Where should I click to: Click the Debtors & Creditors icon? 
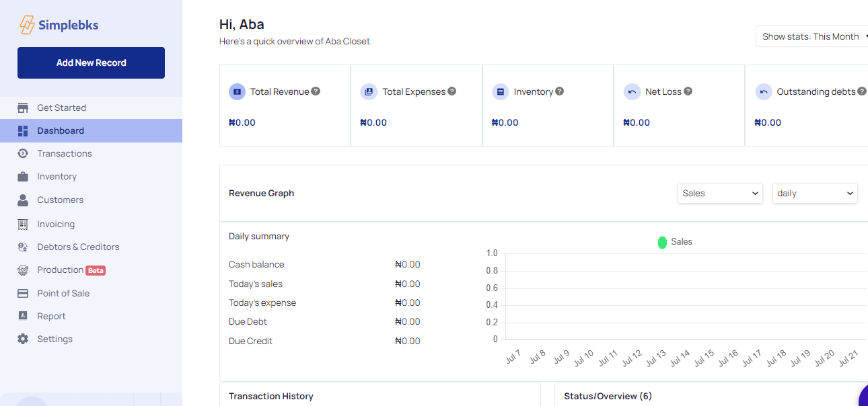[23, 247]
